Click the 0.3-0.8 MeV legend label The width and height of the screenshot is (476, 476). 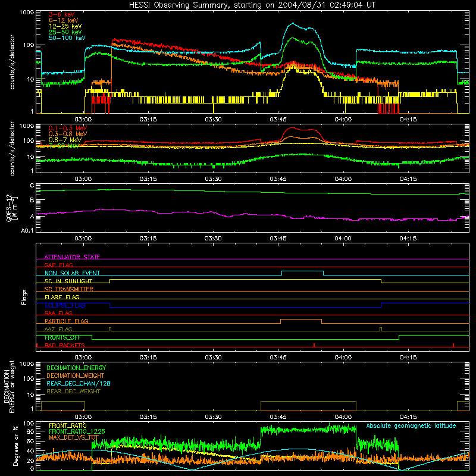[x=68, y=134]
